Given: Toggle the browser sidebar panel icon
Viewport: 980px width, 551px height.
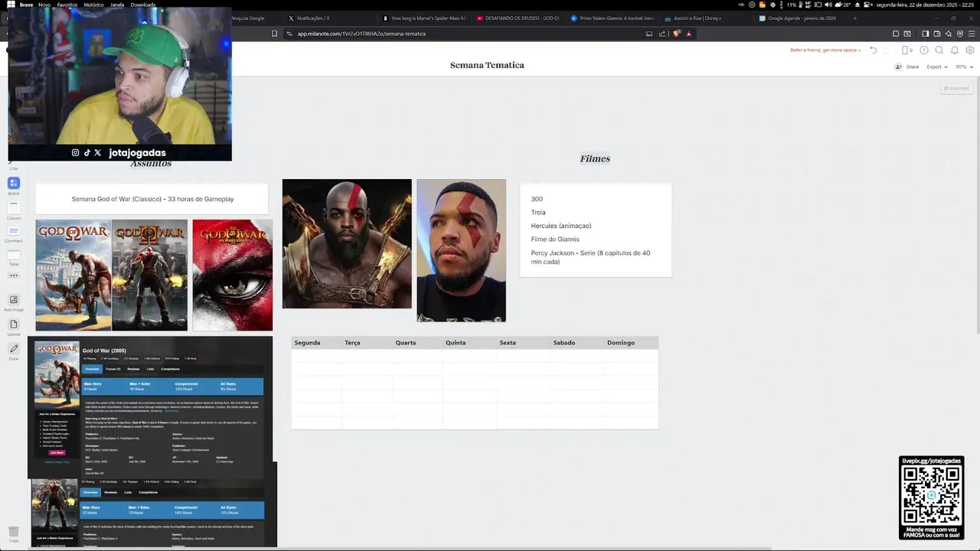Looking at the screenshot, I should coord(926,34).
